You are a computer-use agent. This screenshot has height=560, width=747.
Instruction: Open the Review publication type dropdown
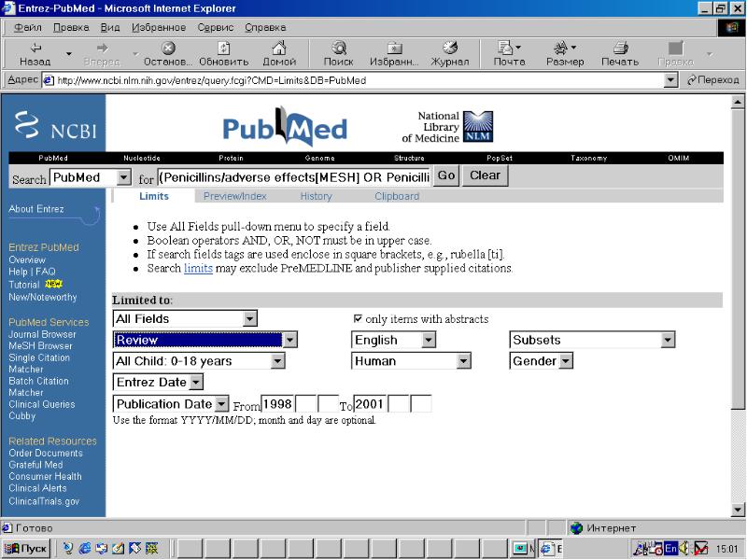205,340
